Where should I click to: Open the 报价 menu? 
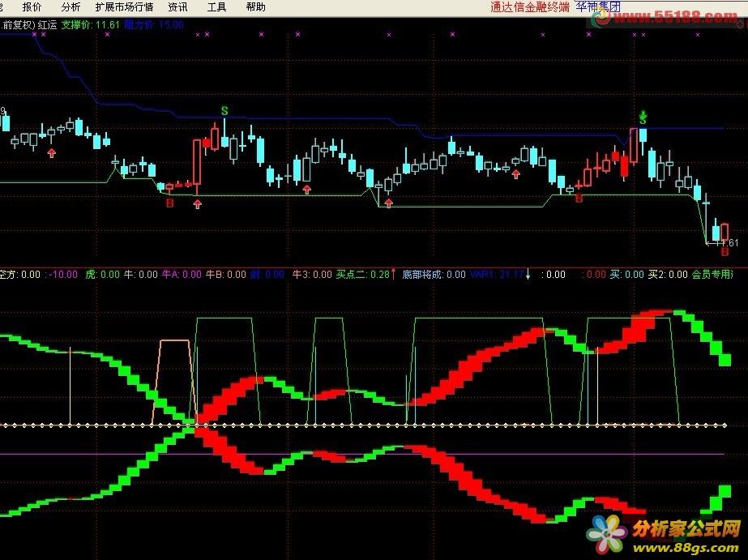coord(32,7)
